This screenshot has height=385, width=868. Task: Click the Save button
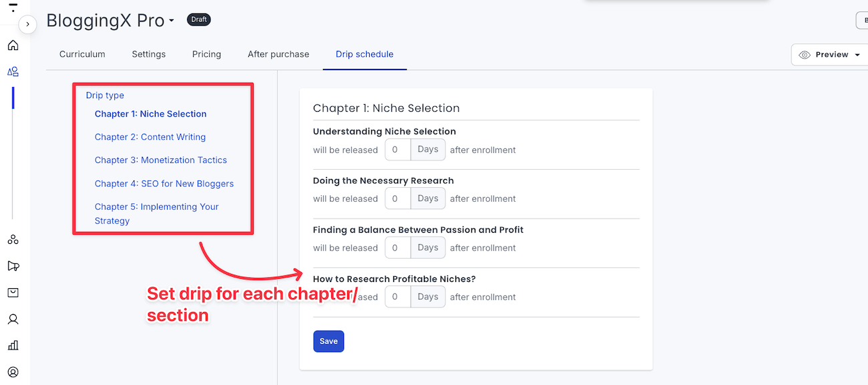point(329,341)
